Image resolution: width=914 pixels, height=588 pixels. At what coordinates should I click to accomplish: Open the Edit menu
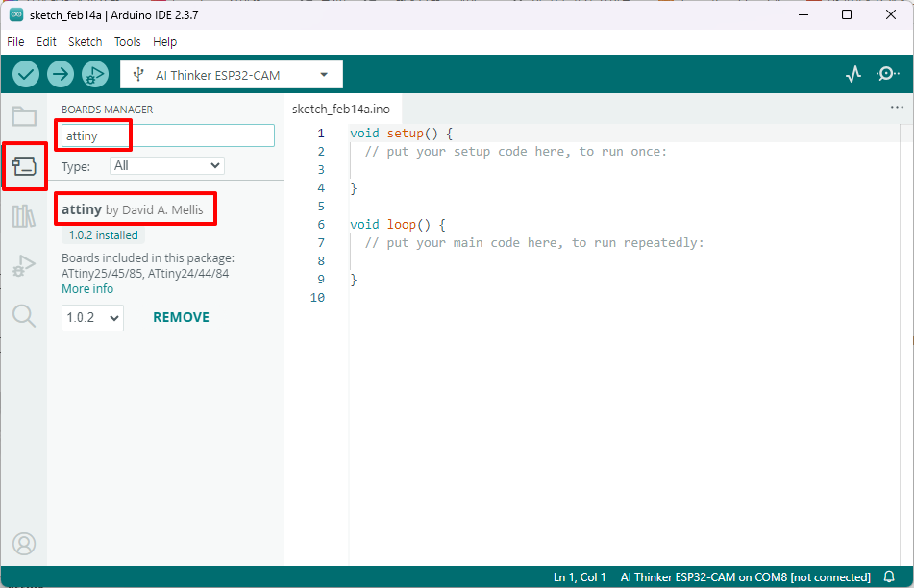click(46, 42)
